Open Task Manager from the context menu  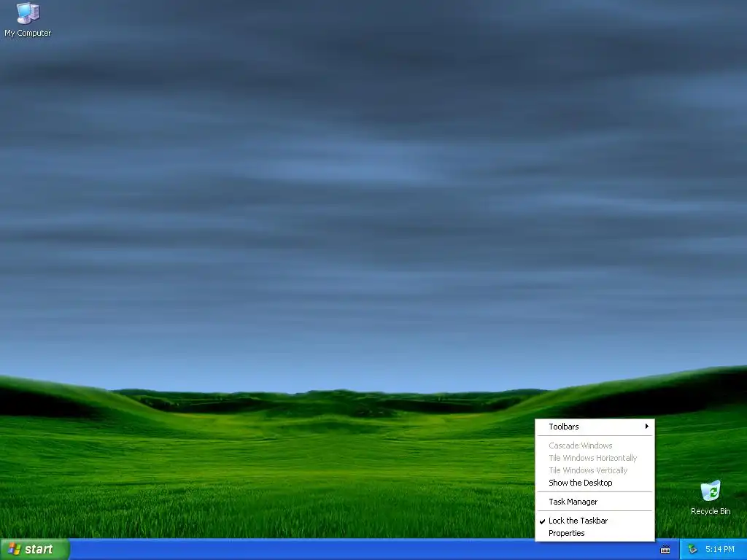[595, 502]
